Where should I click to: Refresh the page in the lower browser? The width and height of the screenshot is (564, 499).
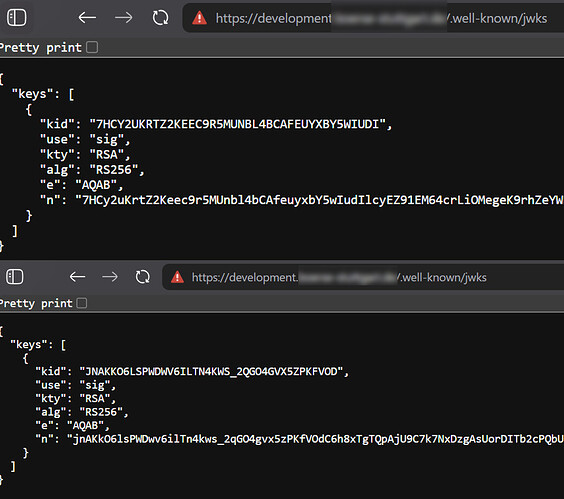pos(142,277)
